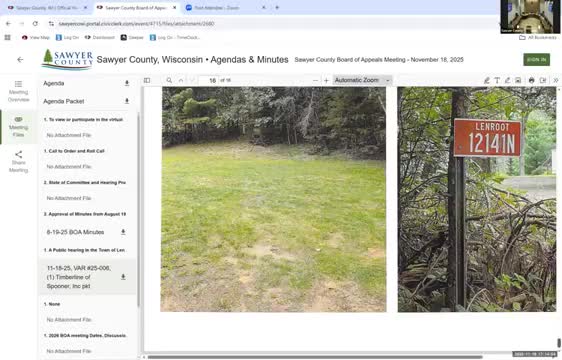562x360 pixels.
Task: Open the Meeting Overview sidebar section
Action: coord(18,91)
